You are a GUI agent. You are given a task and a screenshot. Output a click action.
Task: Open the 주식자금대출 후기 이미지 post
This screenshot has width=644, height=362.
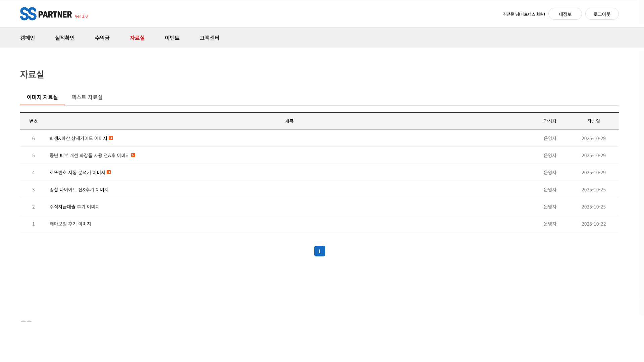tap(74, 206)
